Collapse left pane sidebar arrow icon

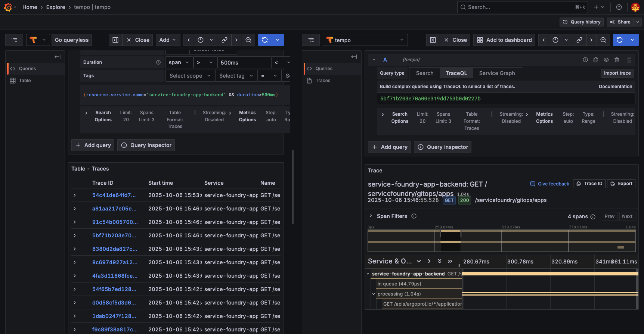[58, 57]
